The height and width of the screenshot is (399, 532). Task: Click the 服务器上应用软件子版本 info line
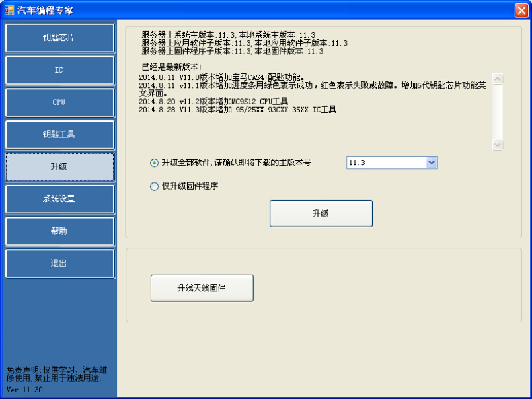[x=245, y=43]
